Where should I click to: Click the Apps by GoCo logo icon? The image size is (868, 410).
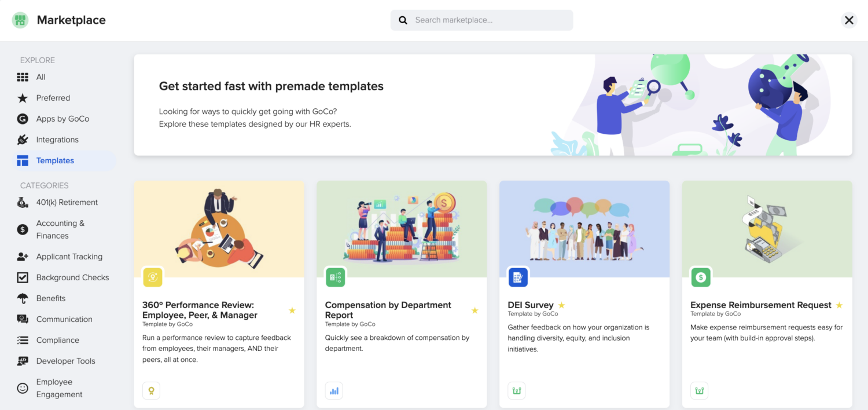[23, 119]
